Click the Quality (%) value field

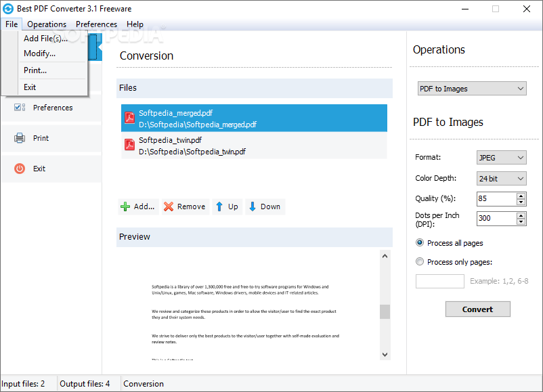point(497,199)
